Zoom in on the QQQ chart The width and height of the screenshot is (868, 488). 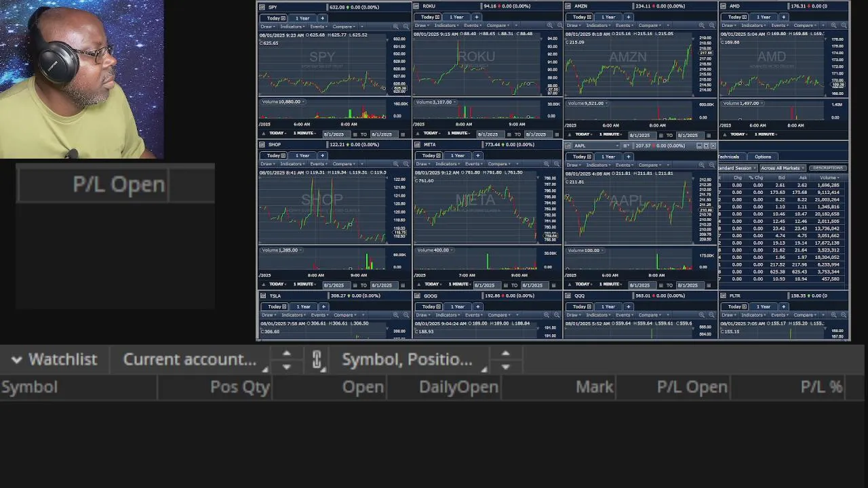[x=703, y=314]
